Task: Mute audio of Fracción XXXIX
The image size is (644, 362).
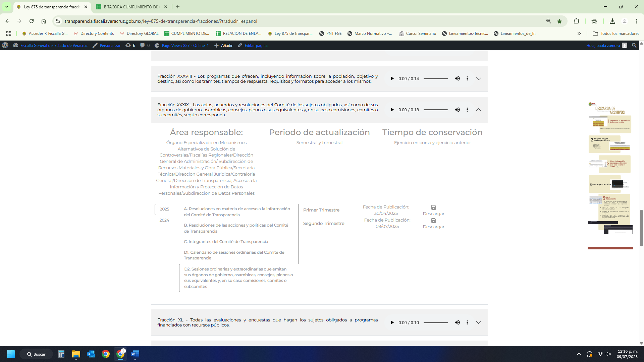Action: pyautogui.click(x=457, y=110)
